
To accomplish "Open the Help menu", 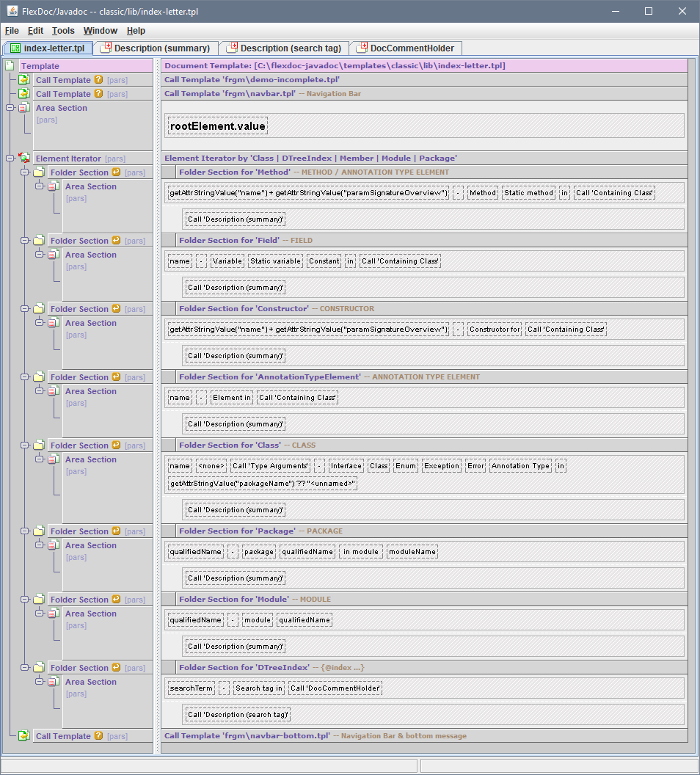I will point(136,31).
